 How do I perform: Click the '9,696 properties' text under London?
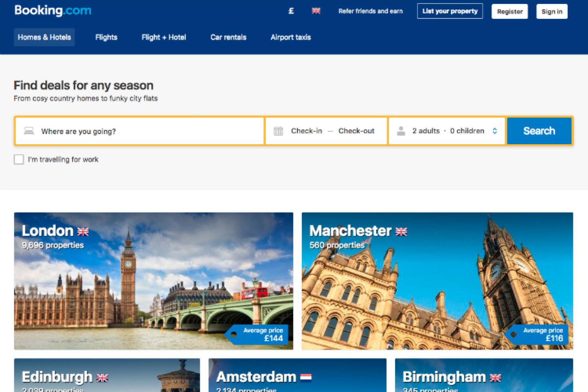53,245
